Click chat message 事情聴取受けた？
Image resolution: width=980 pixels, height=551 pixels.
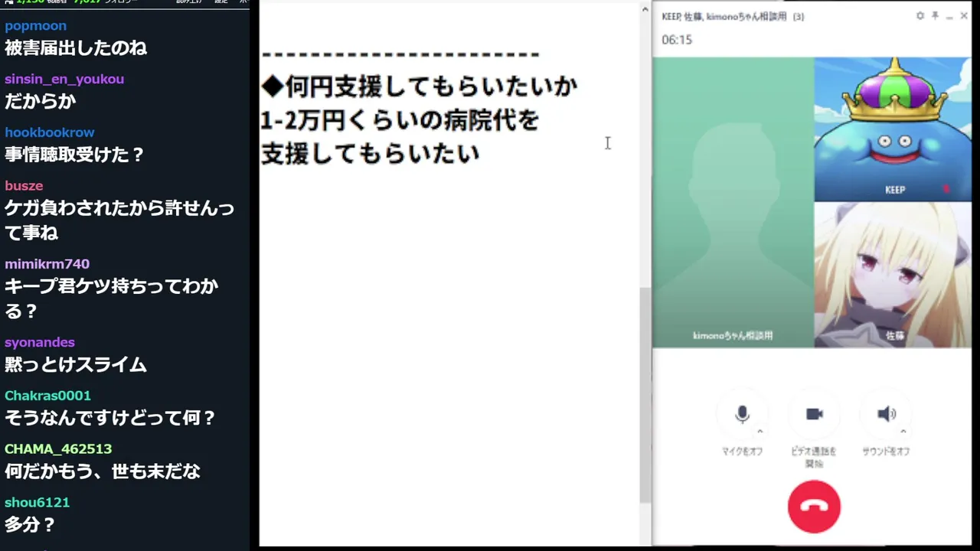coord(75,155)
